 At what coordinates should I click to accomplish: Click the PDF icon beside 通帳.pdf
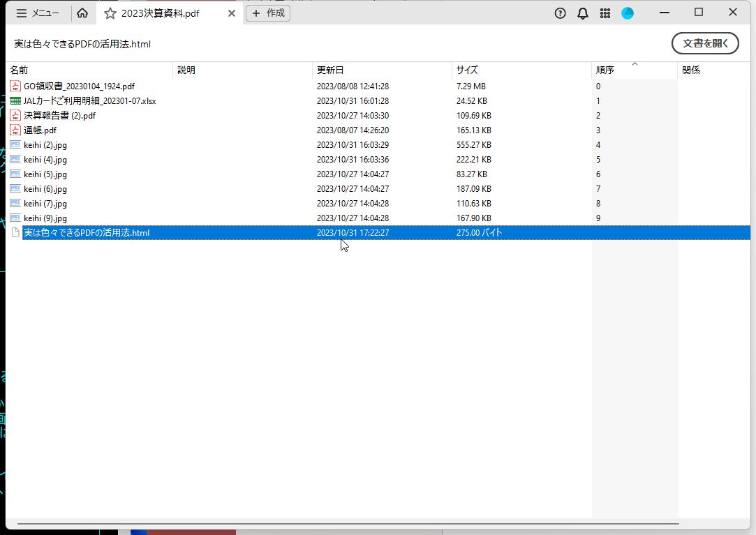[15, 130]
